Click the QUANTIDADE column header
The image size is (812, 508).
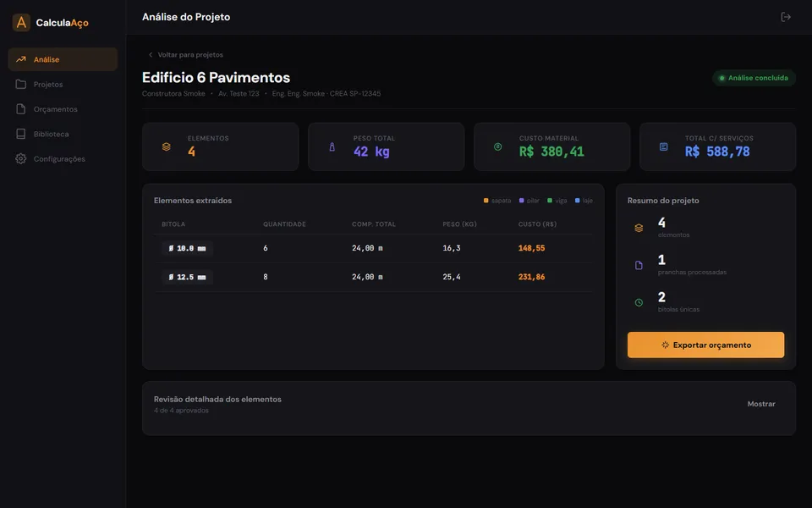point(284,224)
